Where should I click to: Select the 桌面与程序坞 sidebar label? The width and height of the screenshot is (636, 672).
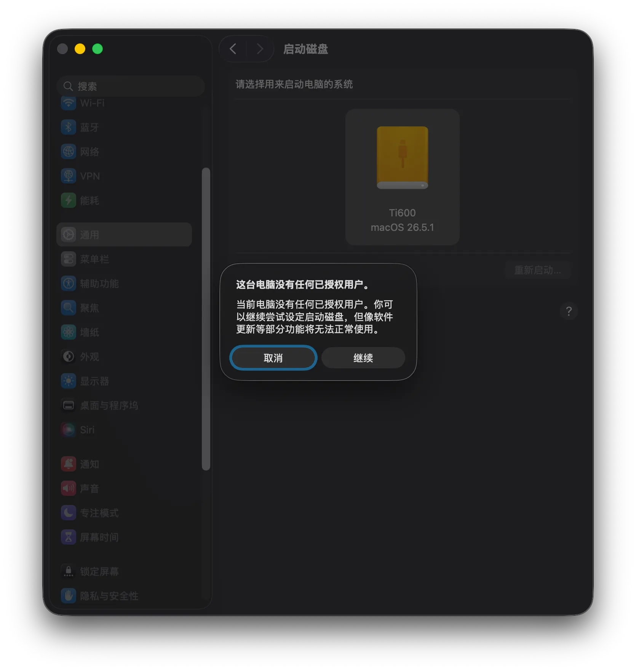point(109,406)
